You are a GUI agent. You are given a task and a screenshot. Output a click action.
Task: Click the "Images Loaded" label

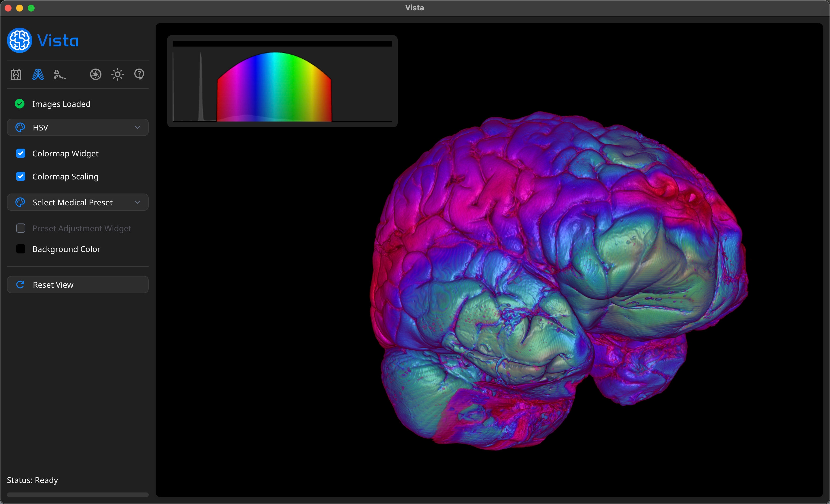pyautogui.click(x=61, y=104)
